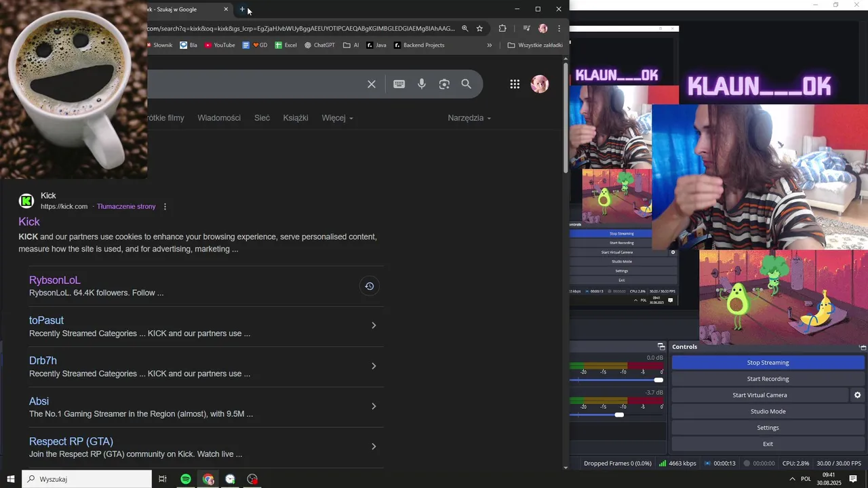Viewport: 868px width, 488px height.
Task: Open the ChatGPT bookmark
Action: [x=319, y=45]
